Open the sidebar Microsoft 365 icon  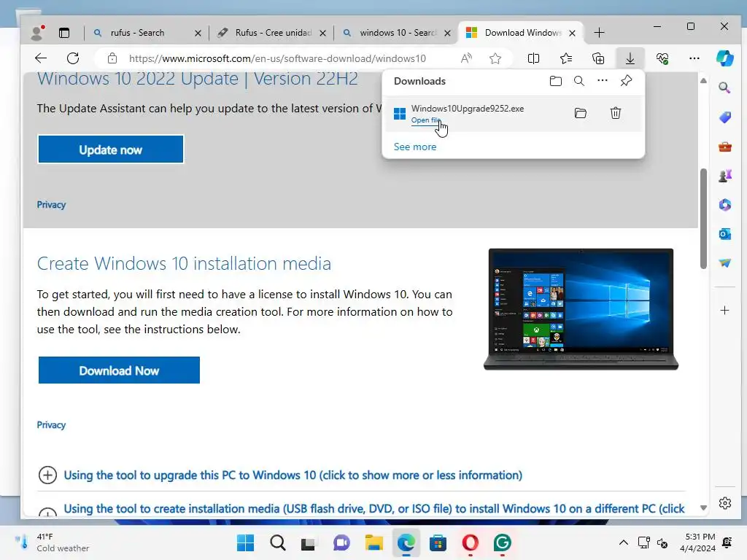724,205
